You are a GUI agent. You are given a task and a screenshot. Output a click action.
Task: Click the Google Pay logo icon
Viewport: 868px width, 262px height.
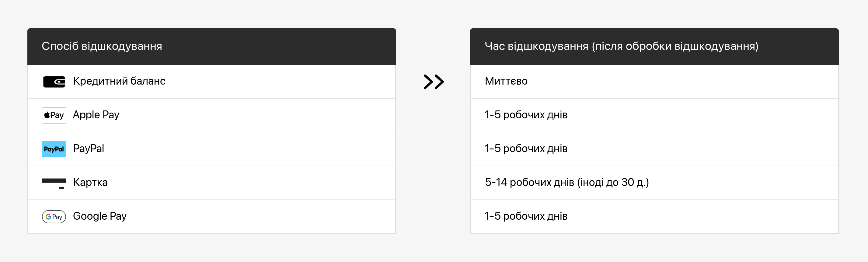[54, 216]
